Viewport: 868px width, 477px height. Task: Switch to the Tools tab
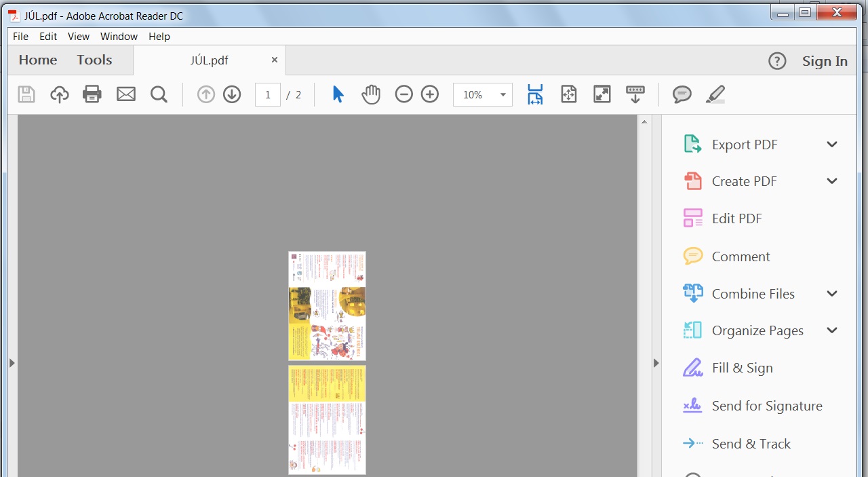tap(94, 60)
